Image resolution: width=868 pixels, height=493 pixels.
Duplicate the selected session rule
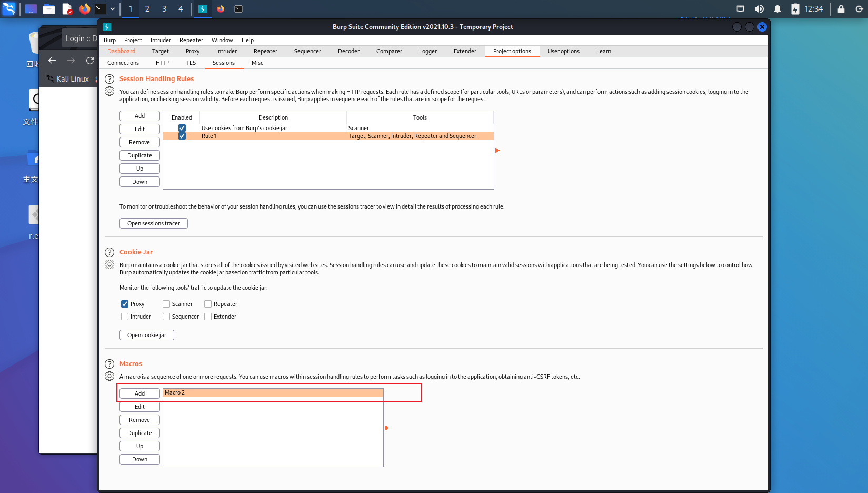pos(139,155)
